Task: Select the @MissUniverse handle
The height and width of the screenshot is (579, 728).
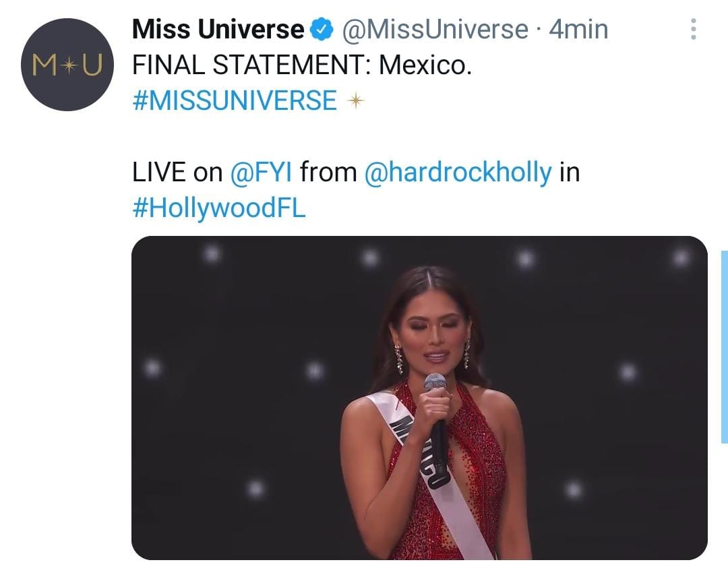Action: 435,30
